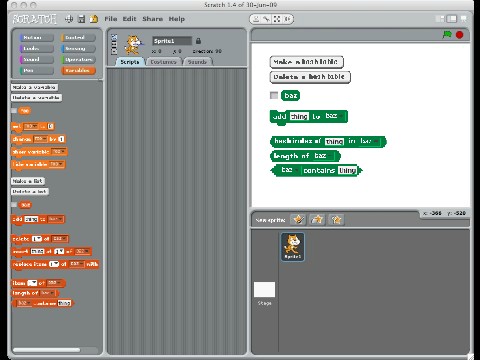Click Make a variable button

[x=34, y=87]
